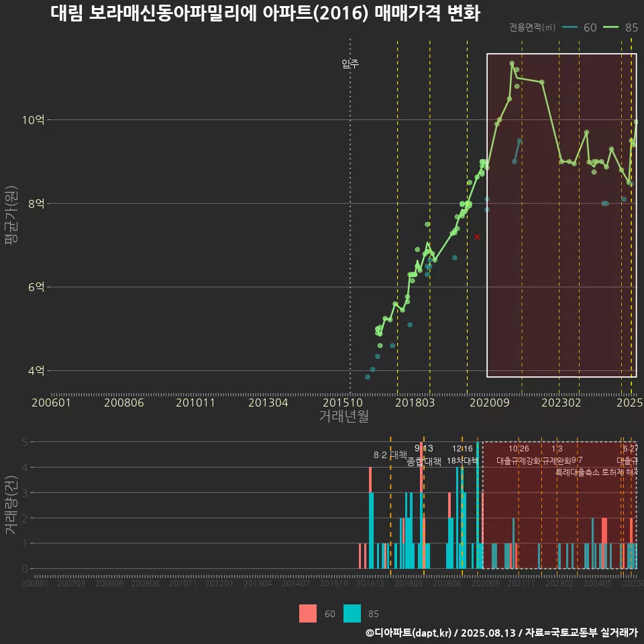Click the 4억 price axis label
Screen dimensions: 644x644
(36, 371)
